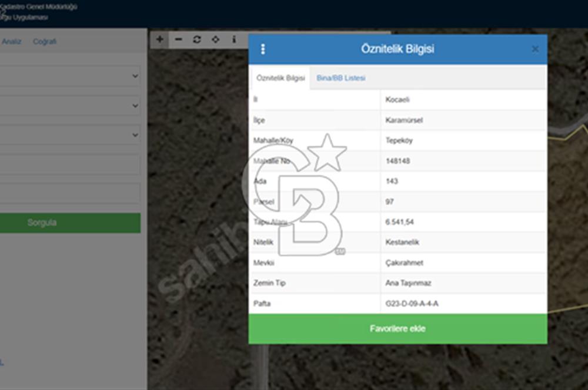Screen dimensions: 588x390
Task: Open the three-dot menu in Öznitelik Bilgisi header
Action: [x=263, y=49]
